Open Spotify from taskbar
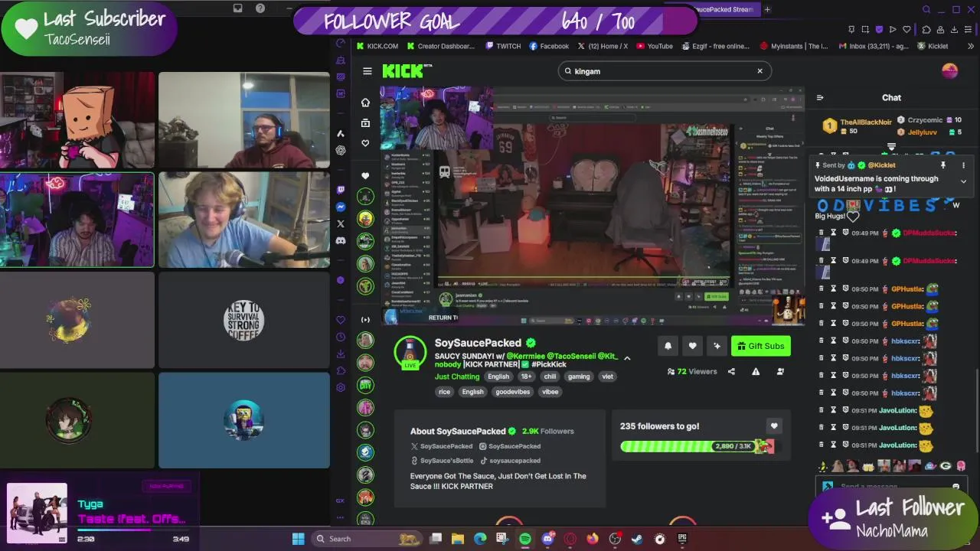The image size is (980, 551). pos(525,539)
